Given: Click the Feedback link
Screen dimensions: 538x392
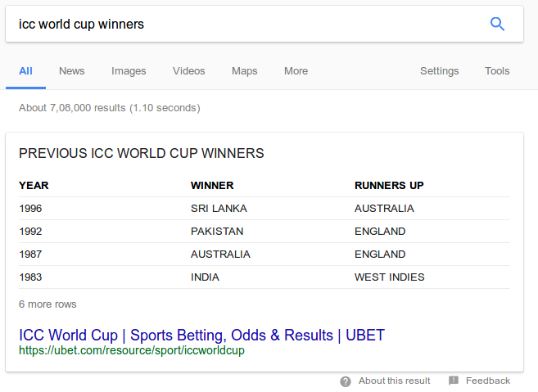Looking at the screenshot, I should (488, 381).
